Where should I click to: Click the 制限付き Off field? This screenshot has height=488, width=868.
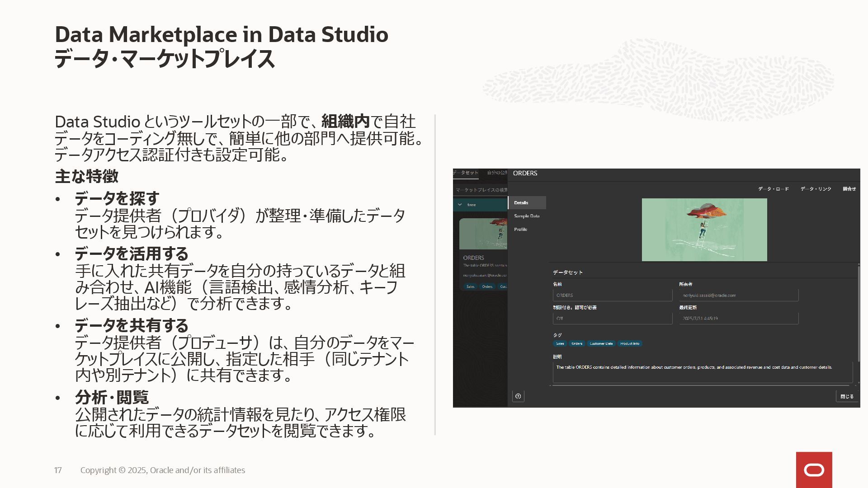(x=612, y=319)
